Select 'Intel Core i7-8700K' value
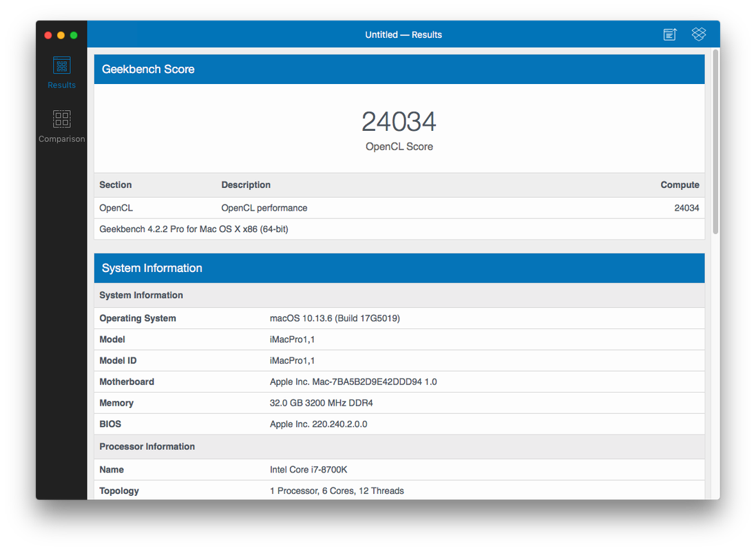The width and height of the screenshot is (756, 551). click(308, 470)
